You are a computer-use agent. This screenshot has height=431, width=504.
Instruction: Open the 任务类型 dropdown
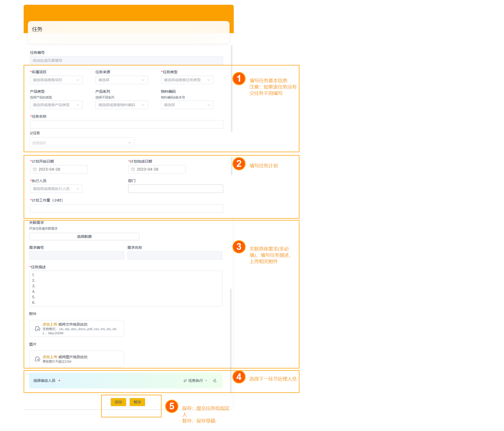pyautogui.click(x=187, y=80)
